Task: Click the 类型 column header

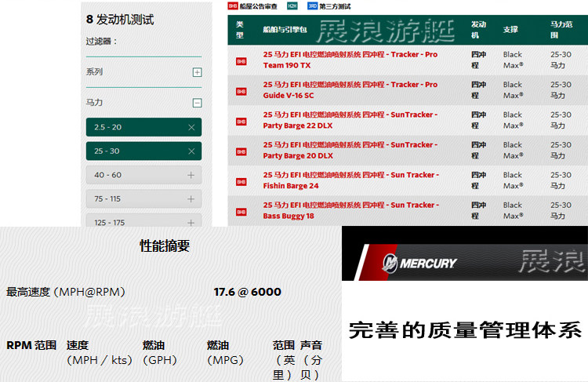Action: (x=240, y=30)
